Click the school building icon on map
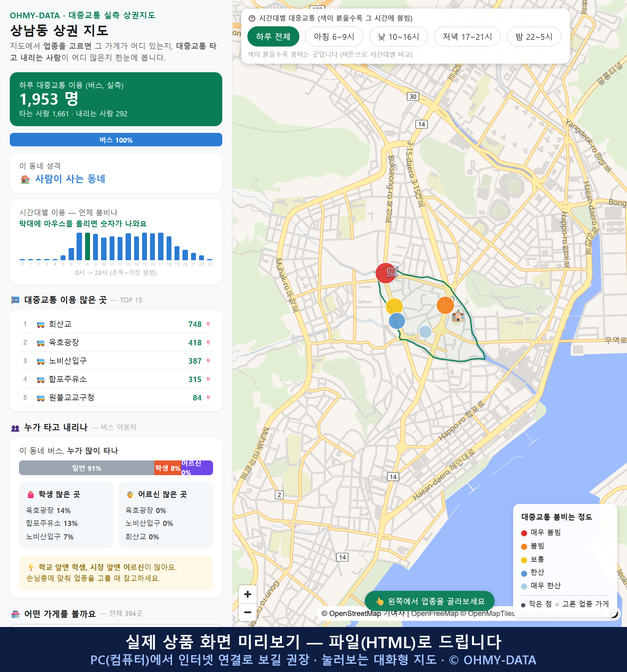627x672 pixels. pos(458,316)
